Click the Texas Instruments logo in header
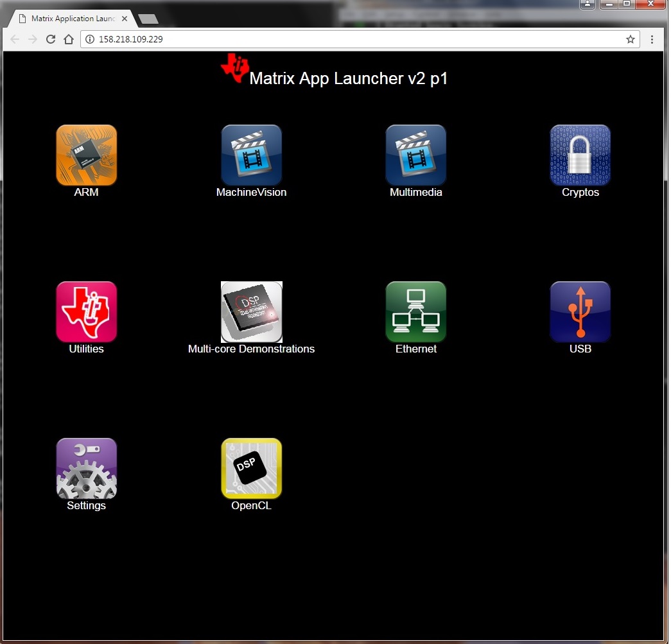 235,68
